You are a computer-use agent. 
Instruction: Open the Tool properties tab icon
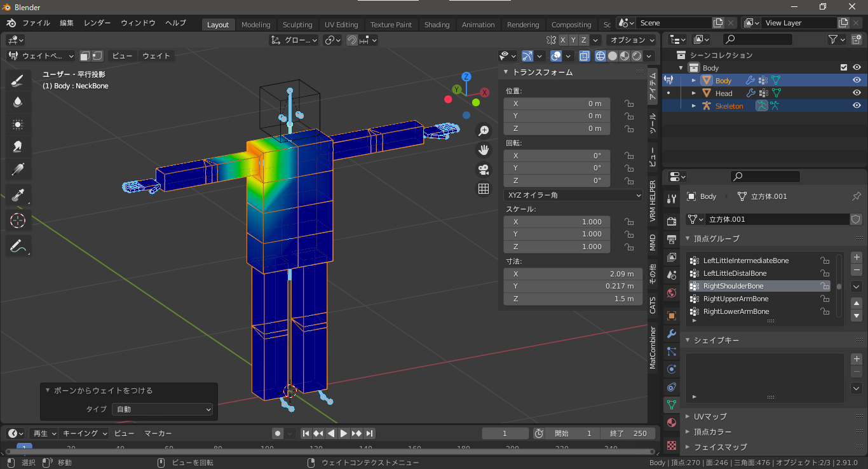point(671,199)
